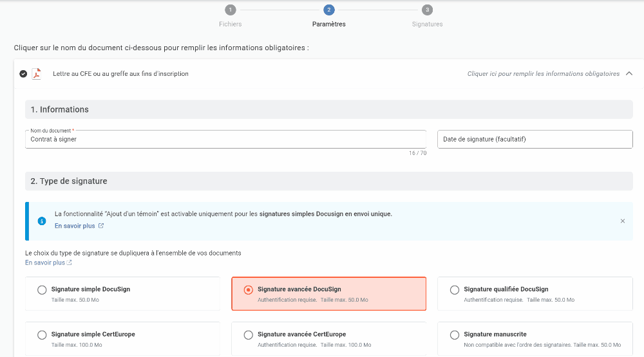Click the blue info icon in banner
The width and height of the screenshot is (644, 357).
(x=42, y=221)
